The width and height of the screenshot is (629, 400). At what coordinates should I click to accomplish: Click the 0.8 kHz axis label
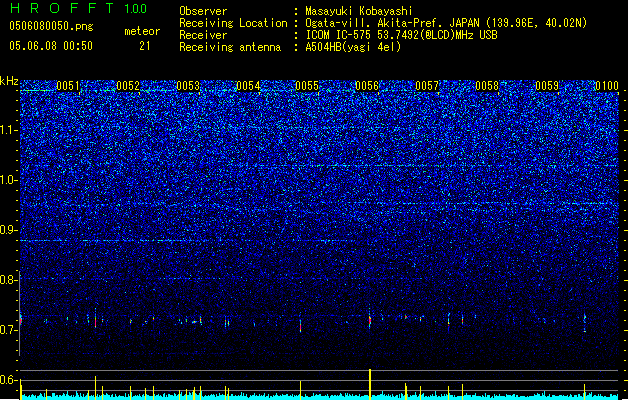point(8,280)
